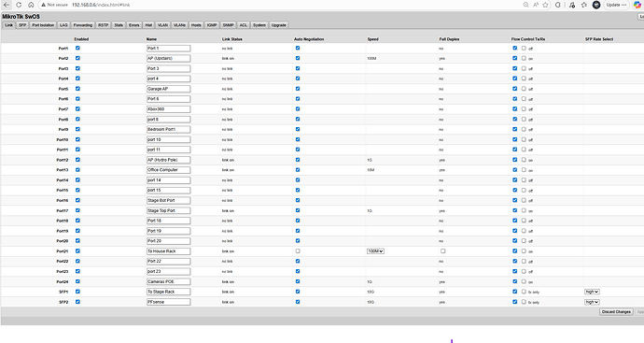Click the Office Computer name field
The image size is (644, 343).
[x=168, y=170]
